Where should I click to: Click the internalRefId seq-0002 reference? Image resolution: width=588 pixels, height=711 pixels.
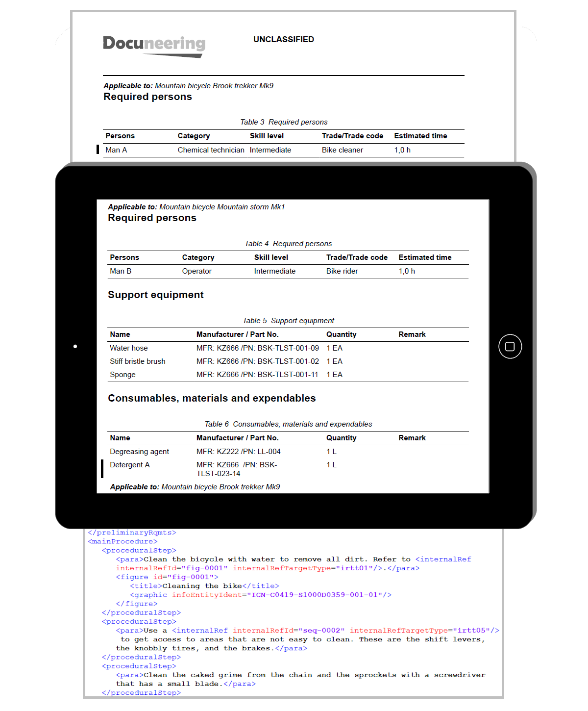[289, 631]
